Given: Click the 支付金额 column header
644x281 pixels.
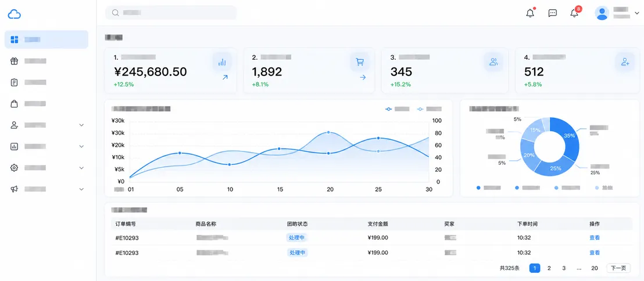Looking at the screenshot, I should pos(378,224).
